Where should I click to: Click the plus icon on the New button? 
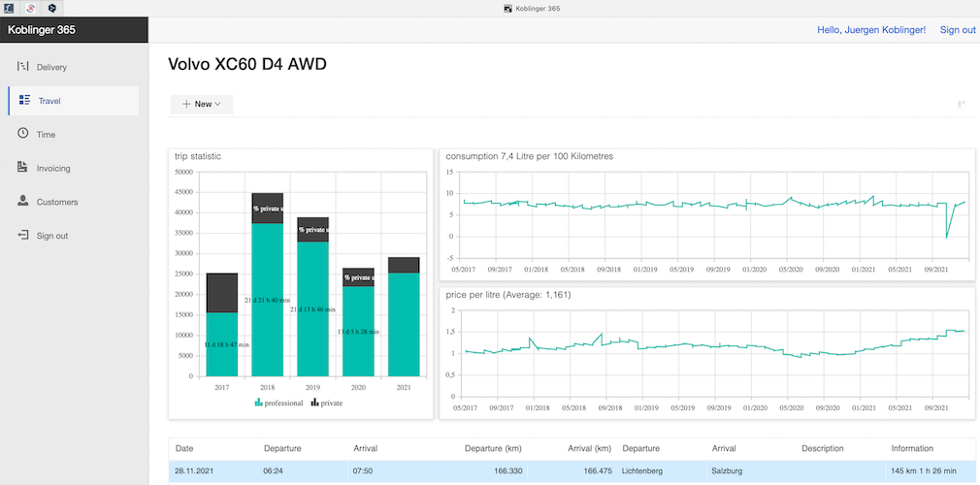[x=186, y=105]
